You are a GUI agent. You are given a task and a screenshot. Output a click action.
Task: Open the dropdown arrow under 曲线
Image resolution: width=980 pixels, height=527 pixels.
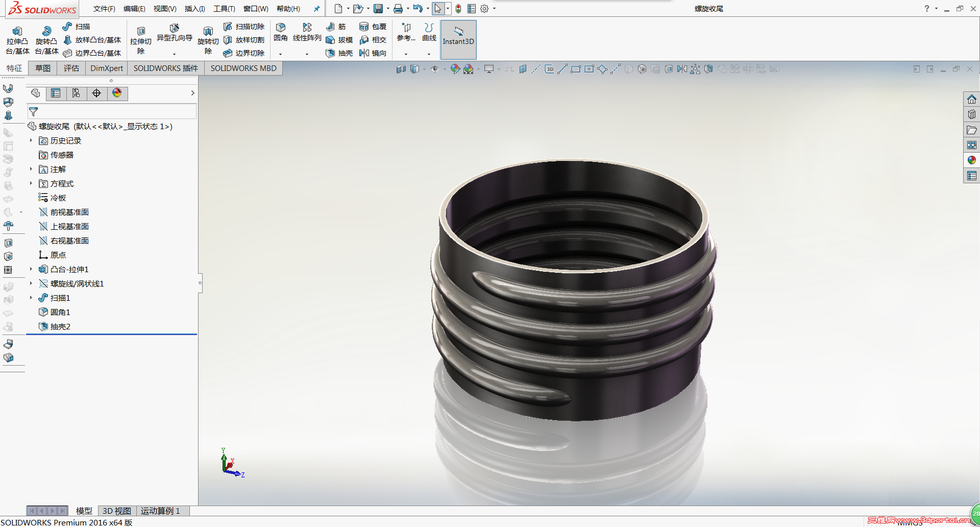[x=429, y=54]
